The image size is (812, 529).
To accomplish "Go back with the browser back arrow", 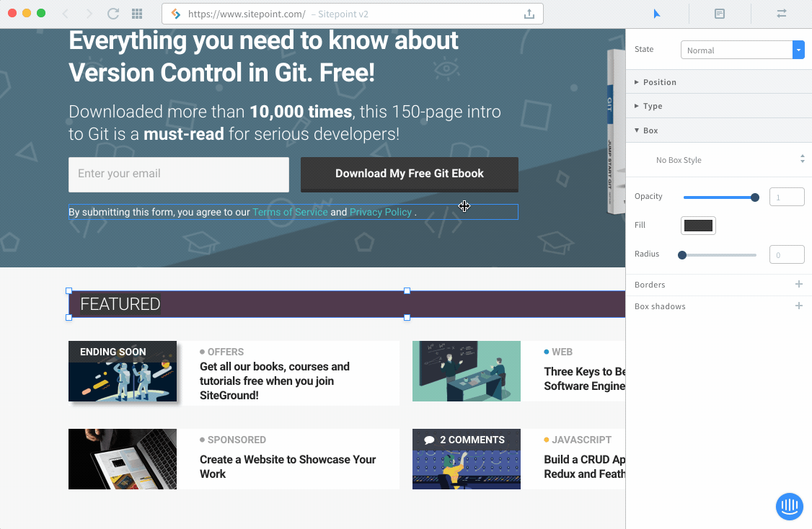I will [x=66, y=14].
